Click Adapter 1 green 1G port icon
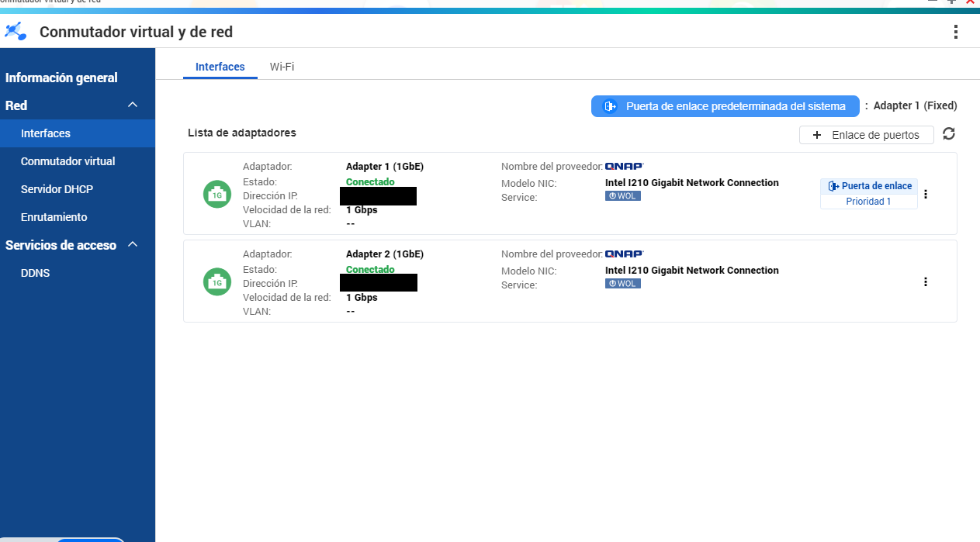Viewport: 980px width, 542px height. tap(217, 195)
